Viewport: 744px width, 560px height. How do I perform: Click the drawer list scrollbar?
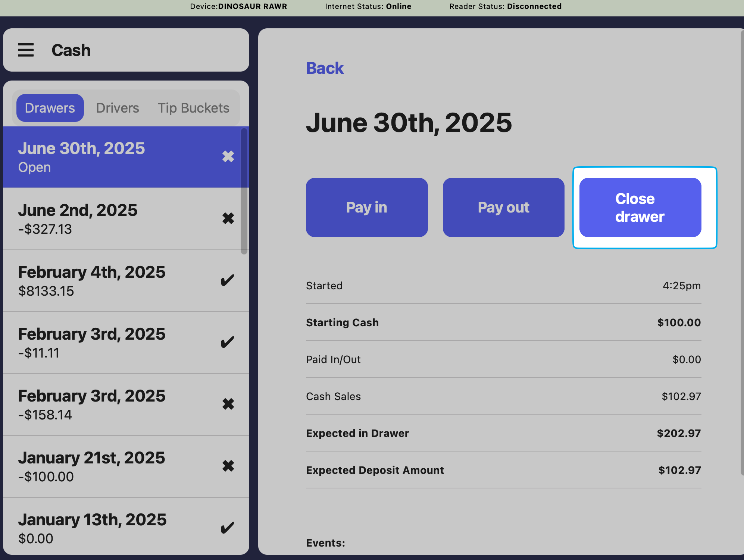coord(244,191)
